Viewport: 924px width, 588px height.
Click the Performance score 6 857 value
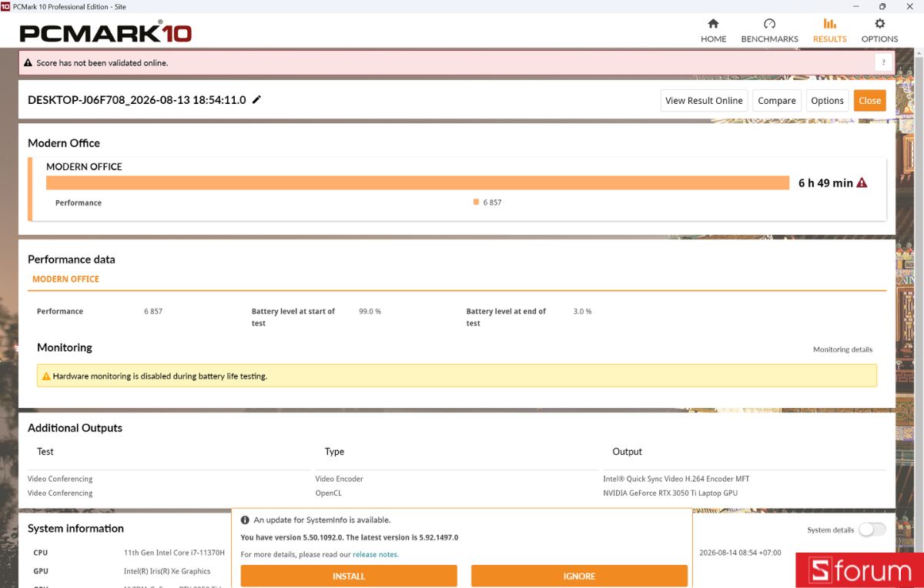(153, 312)
